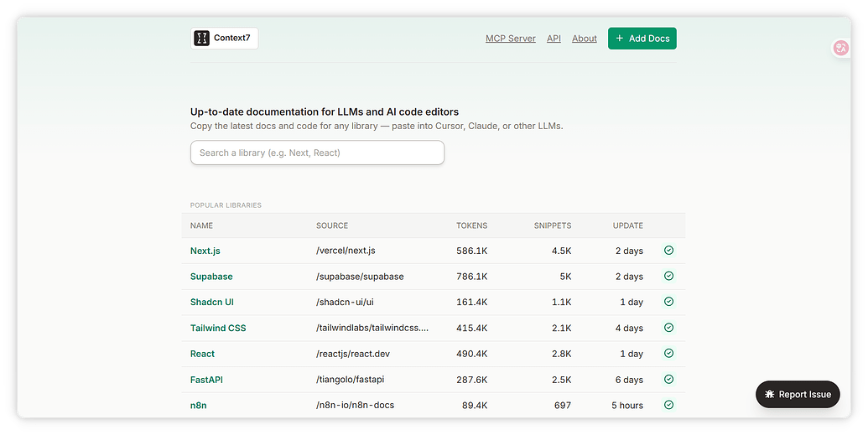This screenshot has width=868, height=435.
Task: Click the /n8n-io/n8n-docs source text
Action: pos(356,405)
